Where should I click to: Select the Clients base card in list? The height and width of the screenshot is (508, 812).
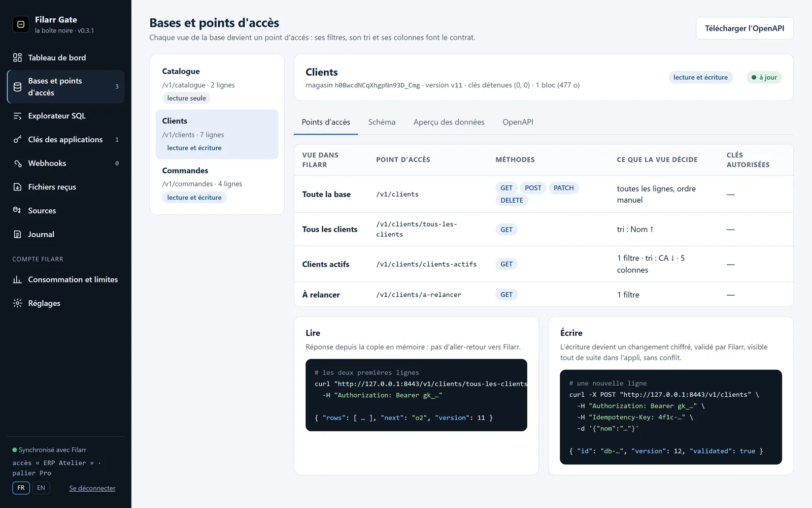(217, 134)
